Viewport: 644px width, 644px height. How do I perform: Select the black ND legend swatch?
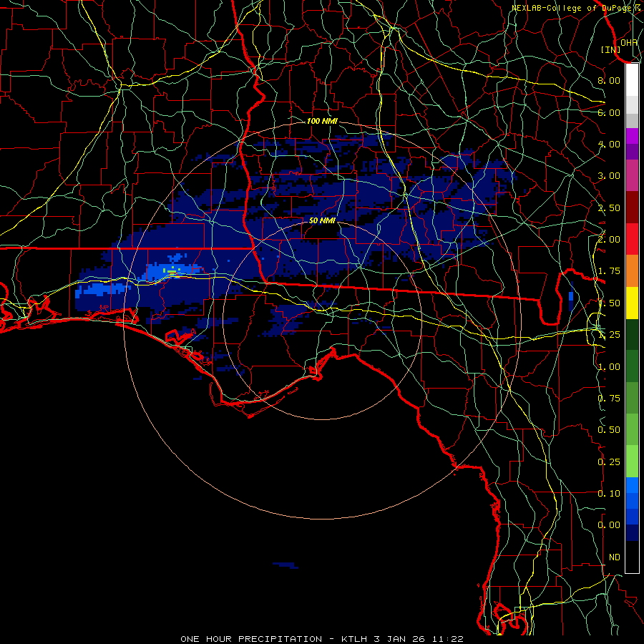pos(632,557)
